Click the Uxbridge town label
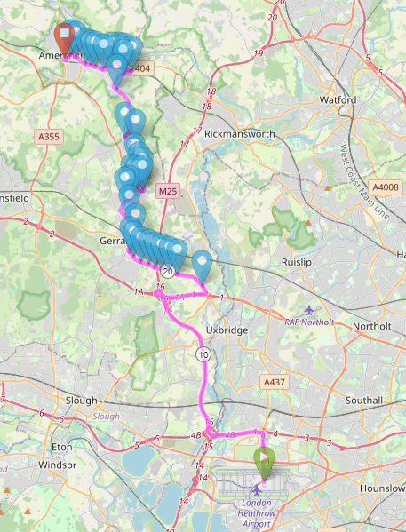406x532 pixels. [227, 330]
